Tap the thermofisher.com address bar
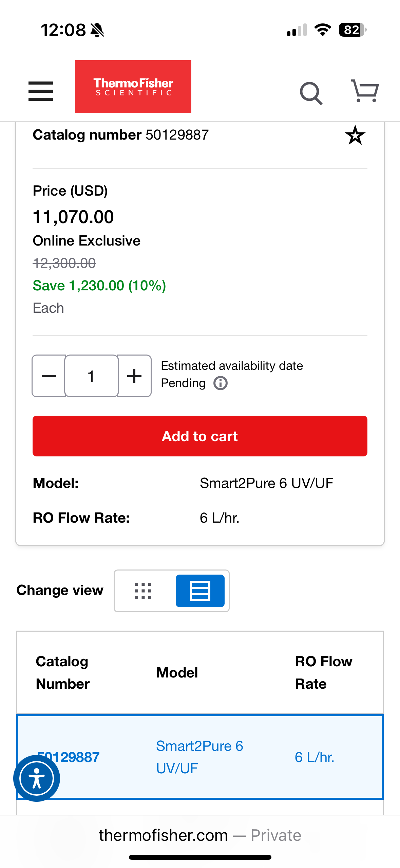The height and width of the screenshot is (868, 400). coord(200,835)
